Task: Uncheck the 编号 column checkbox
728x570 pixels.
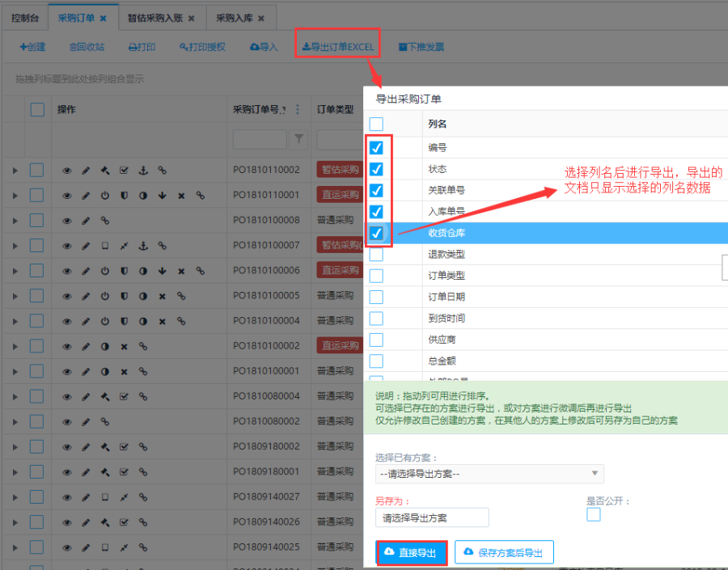Action: [376, 149]
